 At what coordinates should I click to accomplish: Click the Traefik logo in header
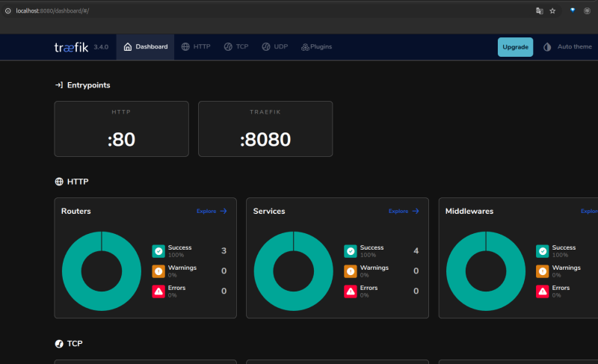click(x=70, y=46)
